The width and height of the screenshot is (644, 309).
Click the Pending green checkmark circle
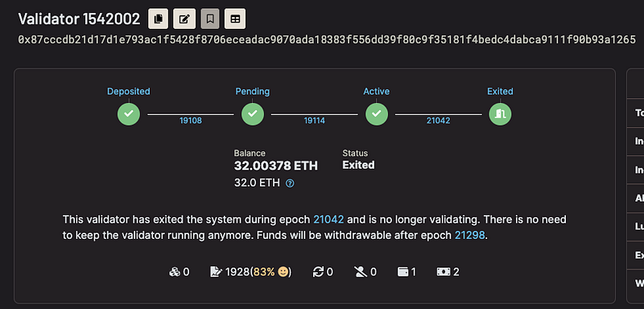click(x=253, y=113)
